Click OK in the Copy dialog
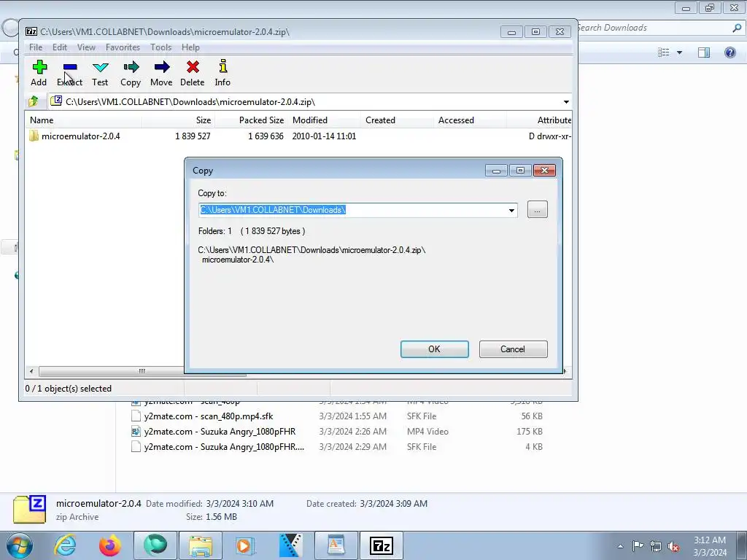The image size is (747, 560). 435,349
